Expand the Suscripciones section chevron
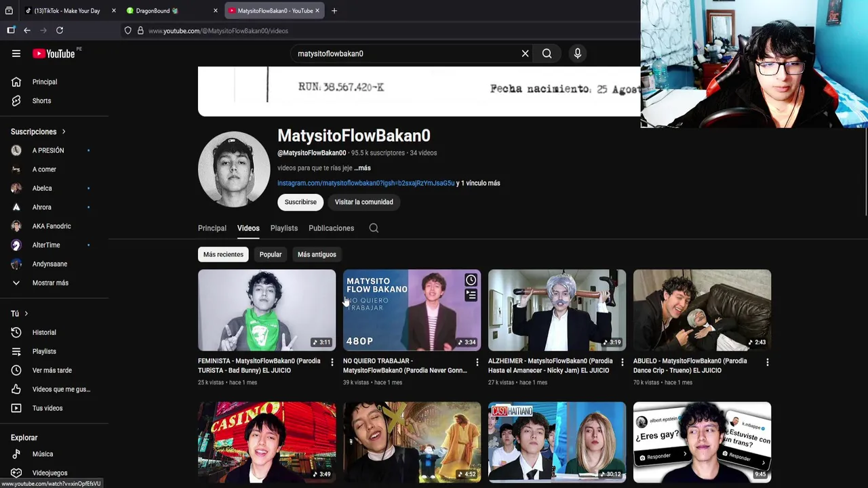Image resolution: width=868 pixels, height=488 pixels. (64, 132)
